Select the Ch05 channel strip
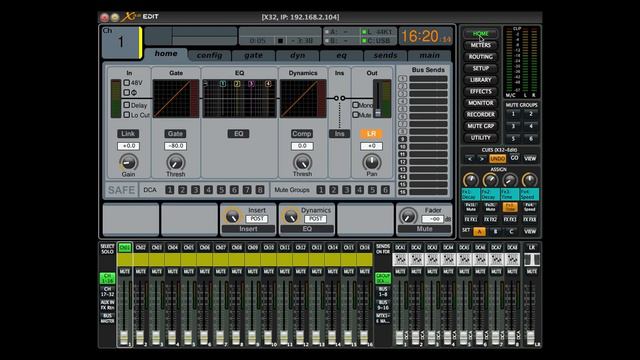 coord(189,247)
